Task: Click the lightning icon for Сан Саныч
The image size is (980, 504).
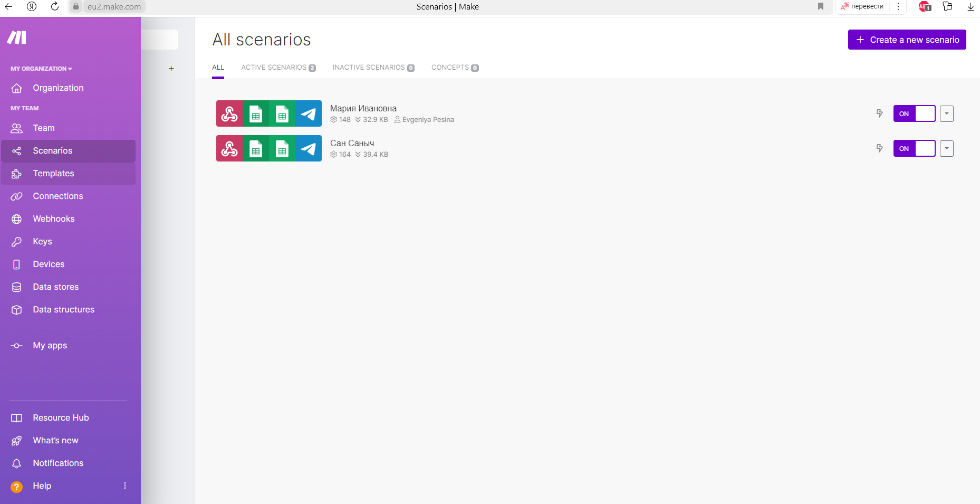Action: pos(880,148)
